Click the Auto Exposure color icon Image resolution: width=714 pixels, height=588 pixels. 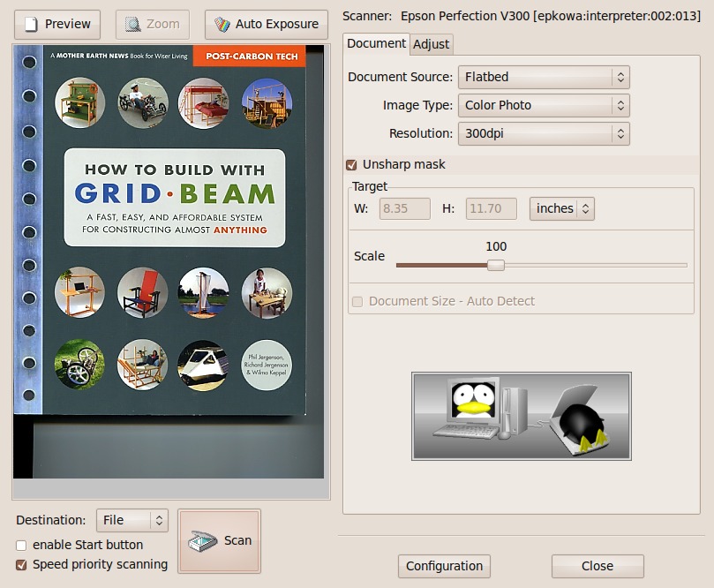(x=222, y=24)
